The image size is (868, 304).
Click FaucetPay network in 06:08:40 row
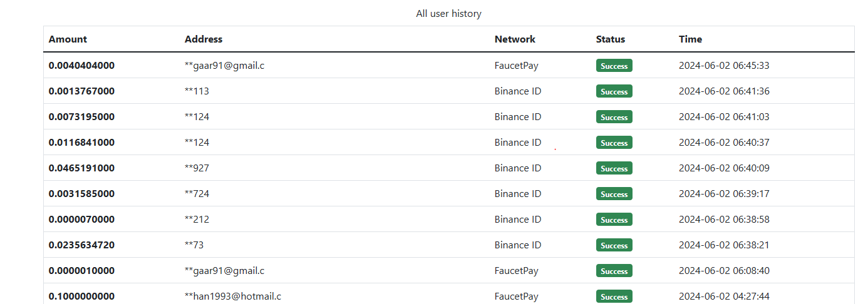517,270
